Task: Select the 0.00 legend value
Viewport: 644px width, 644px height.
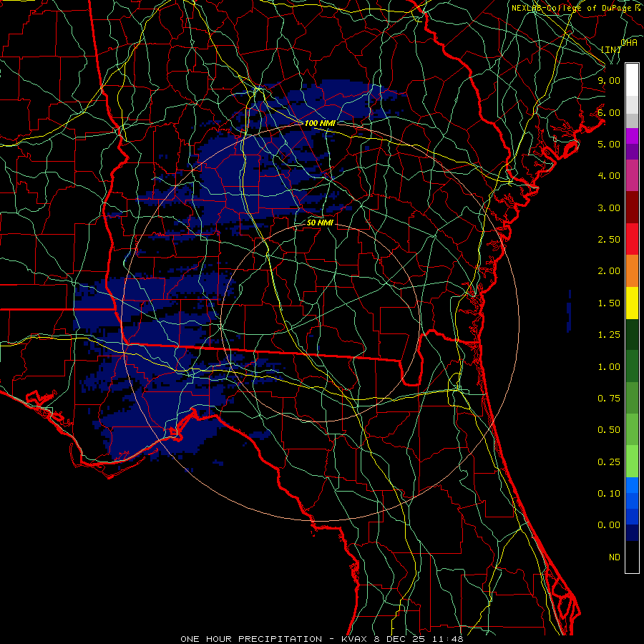Action: coord(609,525)
